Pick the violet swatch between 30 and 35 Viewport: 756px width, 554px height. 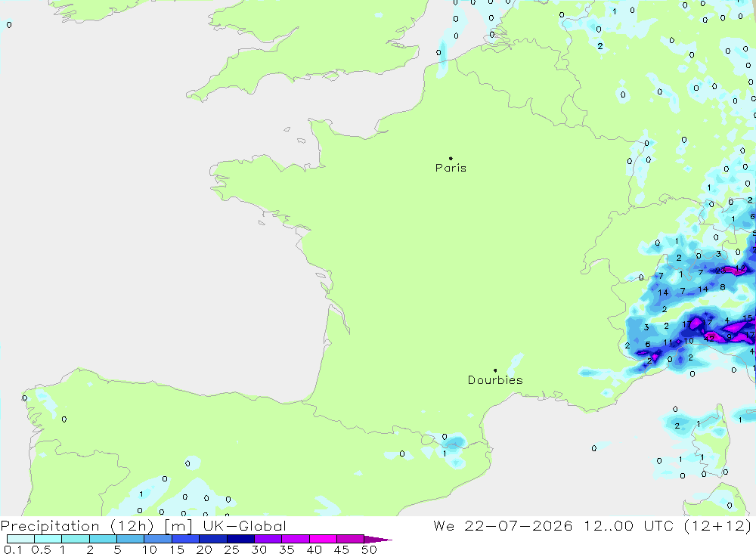268,539
